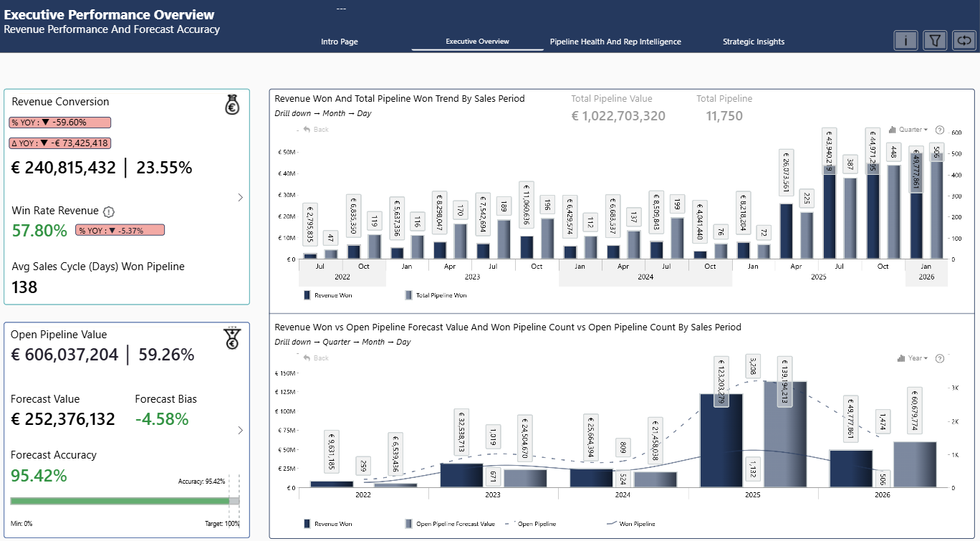980x541 pixels.
Task: Open help icon beside the Year selector
Action: (x=940, y=358)
